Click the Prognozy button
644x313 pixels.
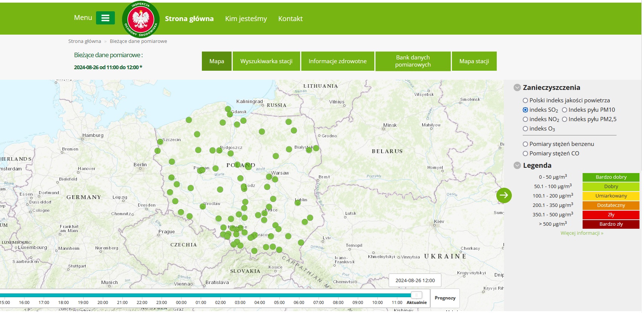click(x=445, y=298)
